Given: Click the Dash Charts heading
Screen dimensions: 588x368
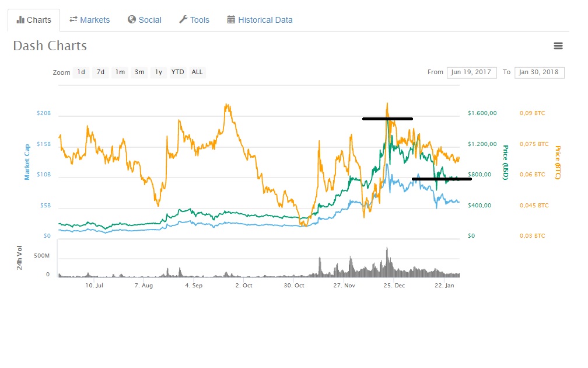Looking at the screenshot, I should point(50,46).
